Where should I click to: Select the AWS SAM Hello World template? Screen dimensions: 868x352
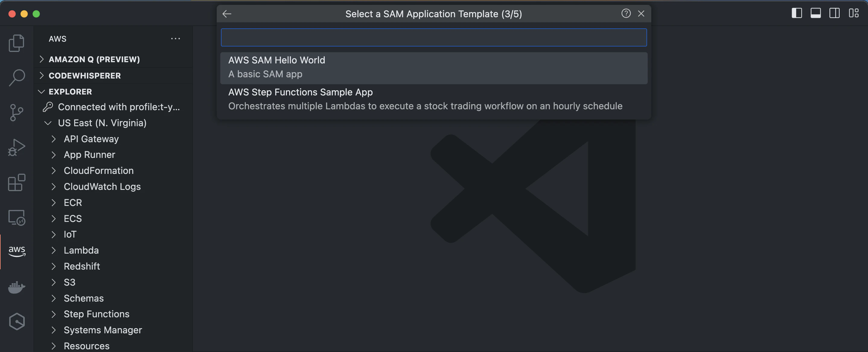coord(434,68)
